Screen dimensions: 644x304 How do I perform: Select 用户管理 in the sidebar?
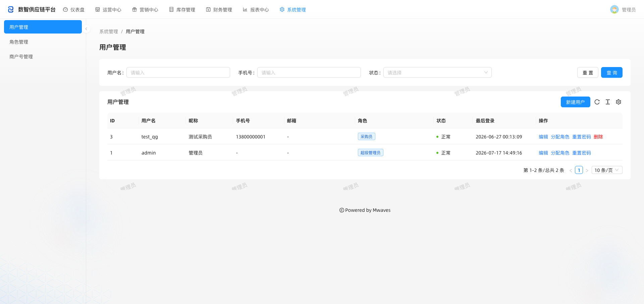tap(43, 27)
